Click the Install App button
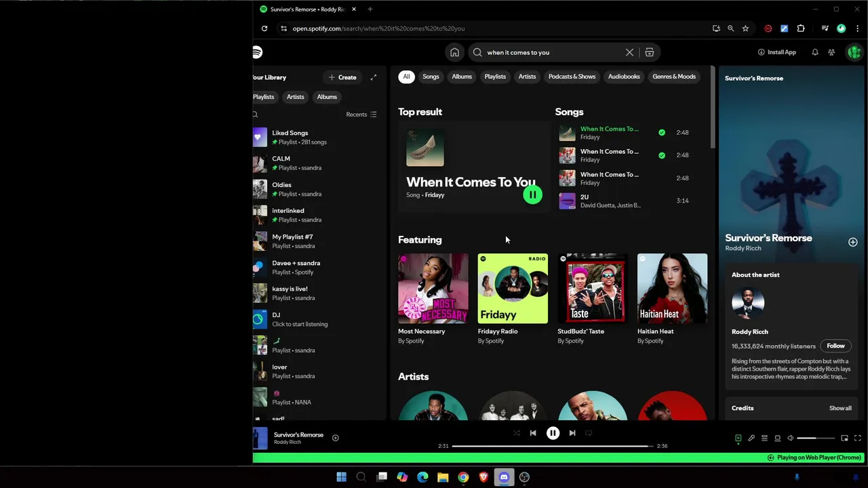The width and height of the screenshot is (868, 488). click(777, 52)
